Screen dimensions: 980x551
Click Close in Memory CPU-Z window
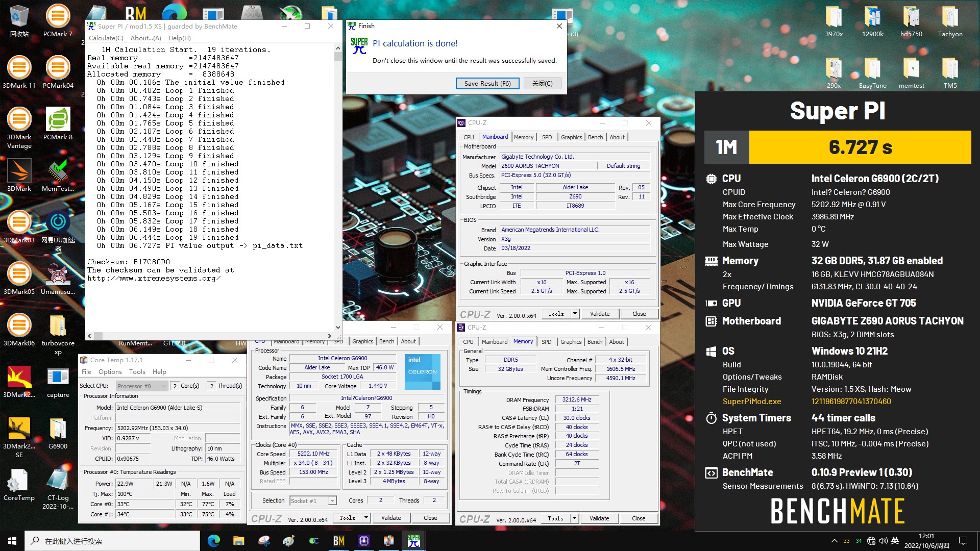click(x=638, y=518)
